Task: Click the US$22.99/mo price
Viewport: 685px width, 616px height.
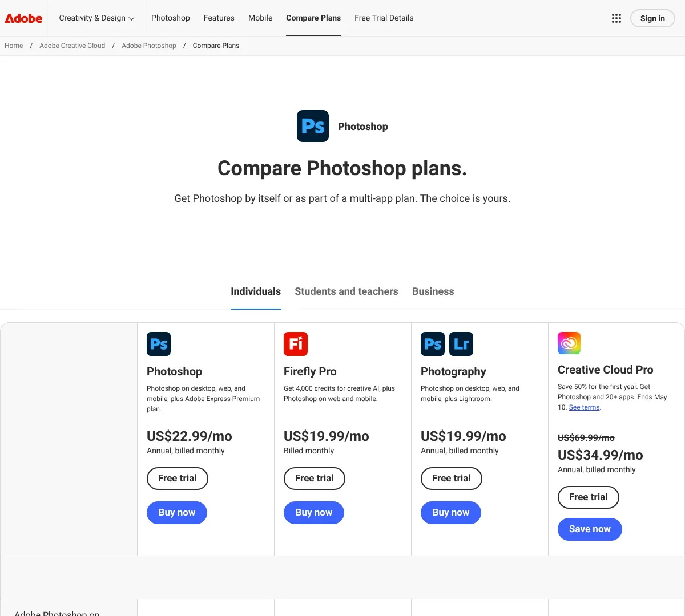Action: (190, 436)
